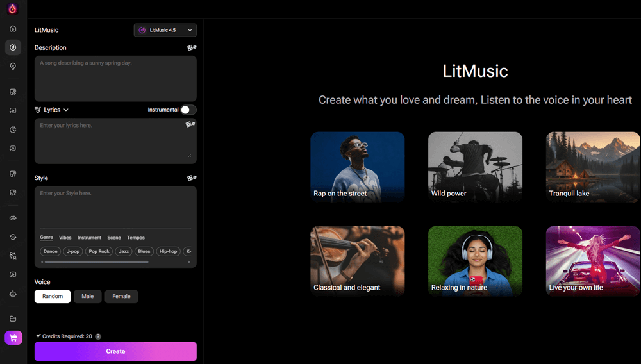Select the Male voice option

tap(87, 296)
